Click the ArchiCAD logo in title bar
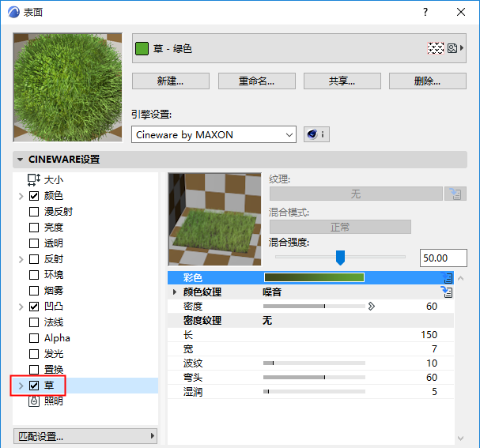This screenshot has height=448, width=480. tap(13, 12)
